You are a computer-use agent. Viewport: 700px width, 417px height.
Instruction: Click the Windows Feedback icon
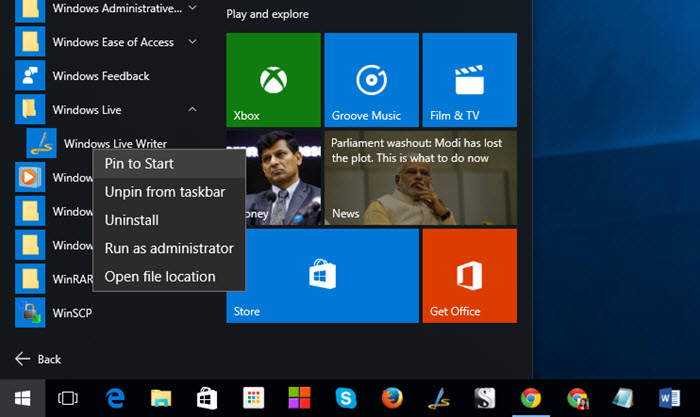click(x=30, y=75)
